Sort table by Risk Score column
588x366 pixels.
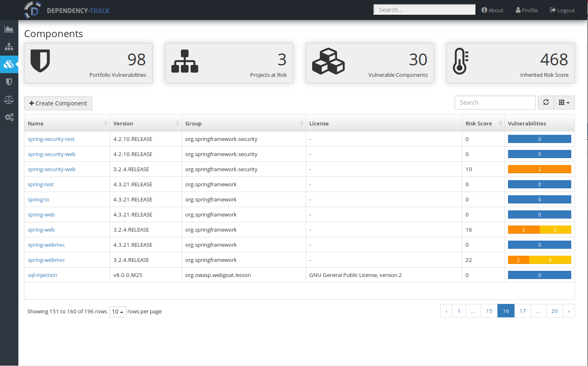(x=483, y=123)
